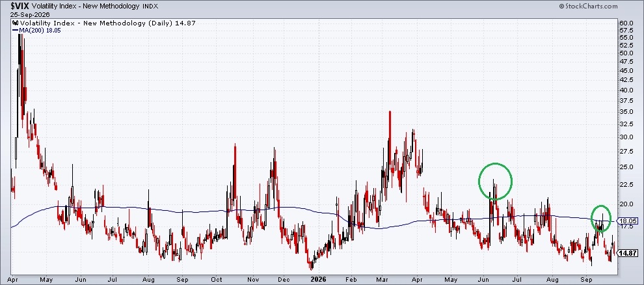Click the larger green circle annotation near June
The height and width of the screenshot is (285, 644).
pos(495,181)
